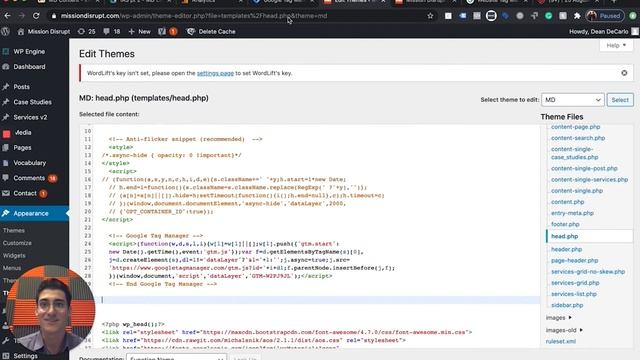Open sidebar.php in Theme Files
Viewport: 640px width, 360px height.
point(567,305)
